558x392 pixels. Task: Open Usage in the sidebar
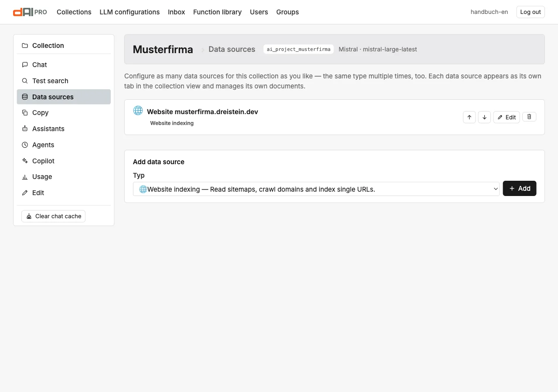click(64, 177)
